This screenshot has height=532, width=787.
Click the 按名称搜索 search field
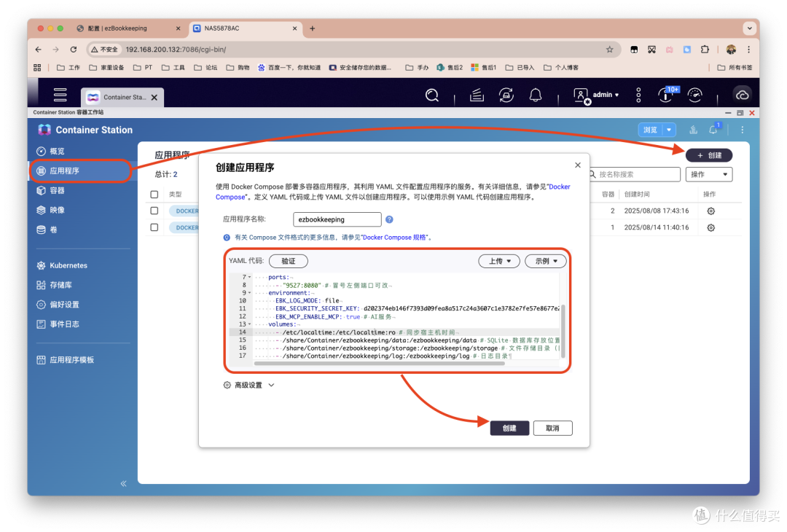pos(635,174)
